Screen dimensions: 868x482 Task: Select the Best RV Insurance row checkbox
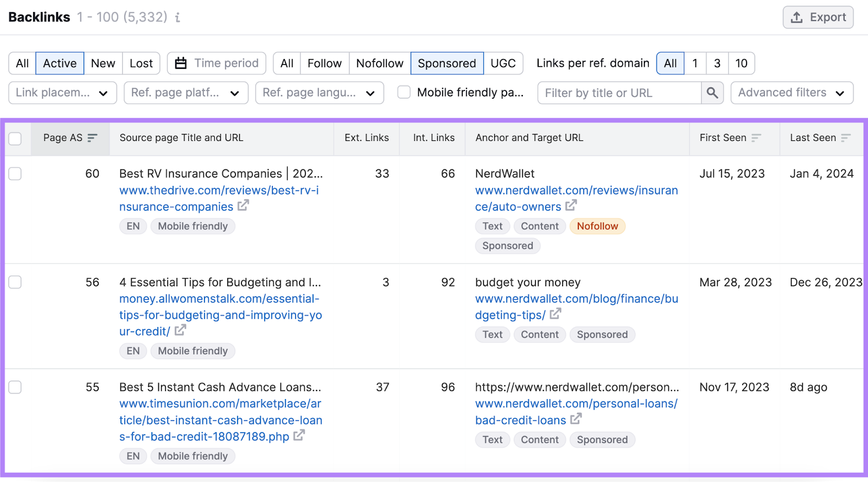pyautogui.click(x=15, y=173)
